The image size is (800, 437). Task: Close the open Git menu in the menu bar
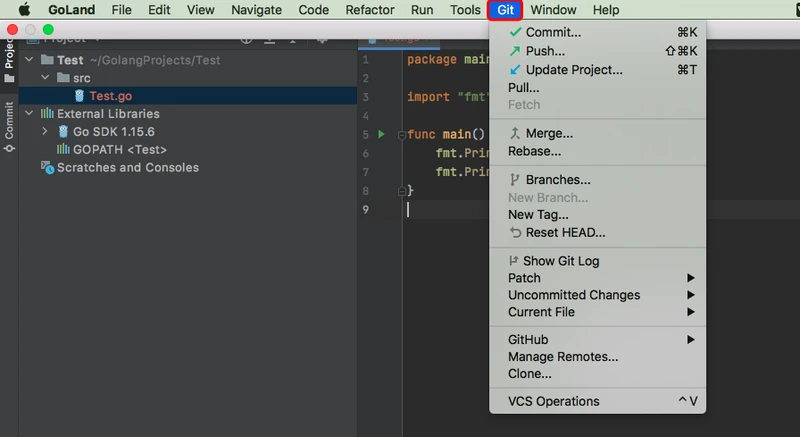pos(505,10)
